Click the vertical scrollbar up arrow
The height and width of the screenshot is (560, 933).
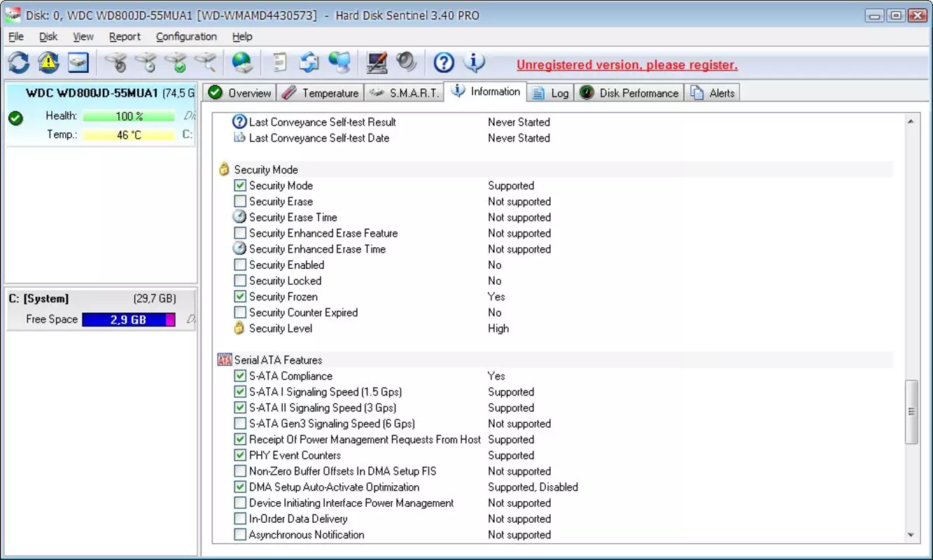click(911, 122)
